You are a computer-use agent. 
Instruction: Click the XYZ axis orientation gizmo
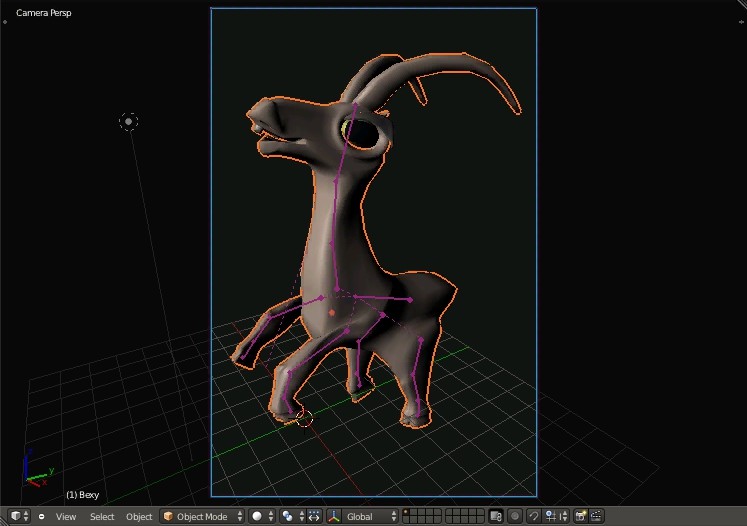click(x=36, y=469)
